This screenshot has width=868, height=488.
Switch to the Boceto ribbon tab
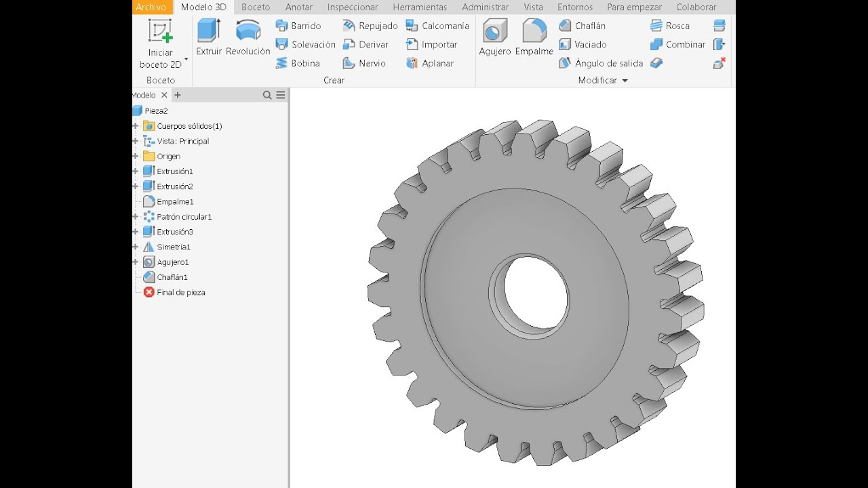(x=256, y=7)
